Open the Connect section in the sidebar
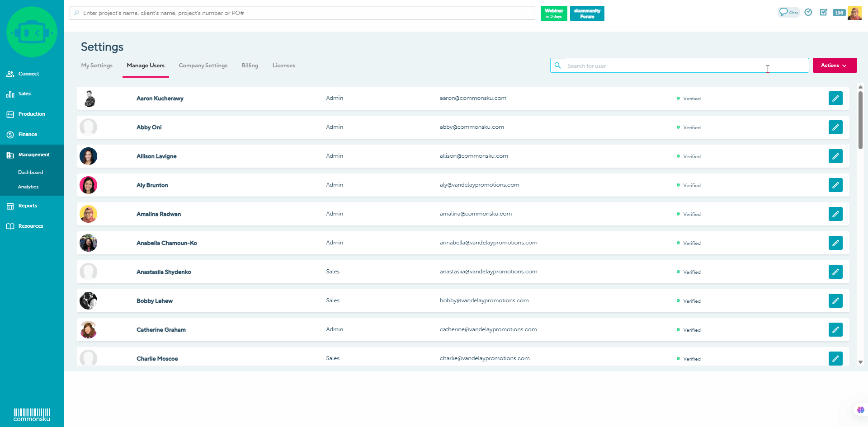868x427 pixels. (x=28, y=74)
